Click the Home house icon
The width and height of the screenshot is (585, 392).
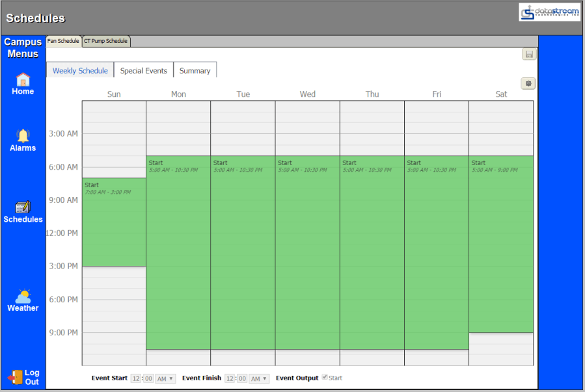click(23, 80)
